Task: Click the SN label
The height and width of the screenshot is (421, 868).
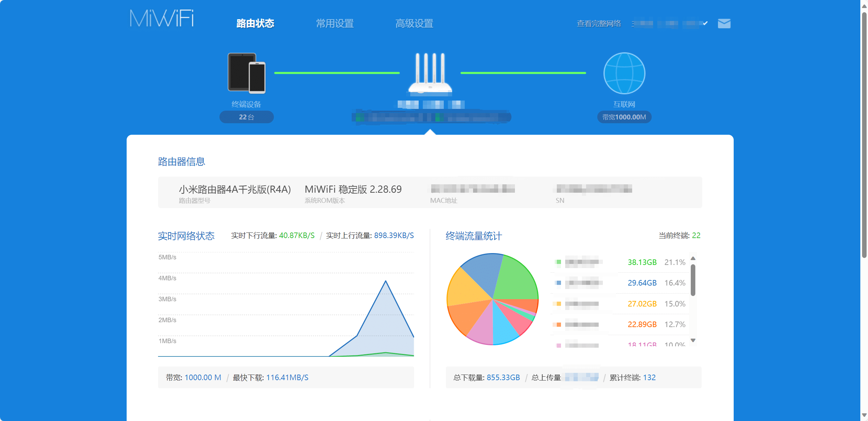Action: (560, 200)
